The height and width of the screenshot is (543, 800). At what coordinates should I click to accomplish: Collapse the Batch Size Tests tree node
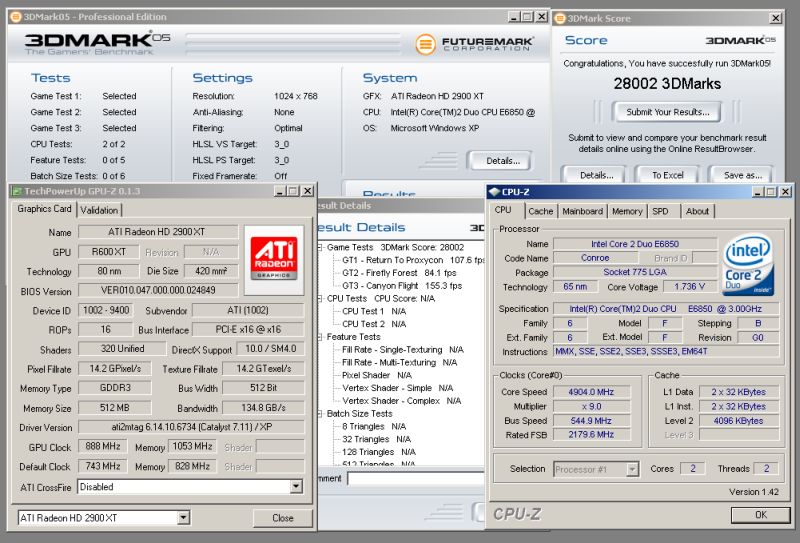pyautogui.click(x=320, y=414)
